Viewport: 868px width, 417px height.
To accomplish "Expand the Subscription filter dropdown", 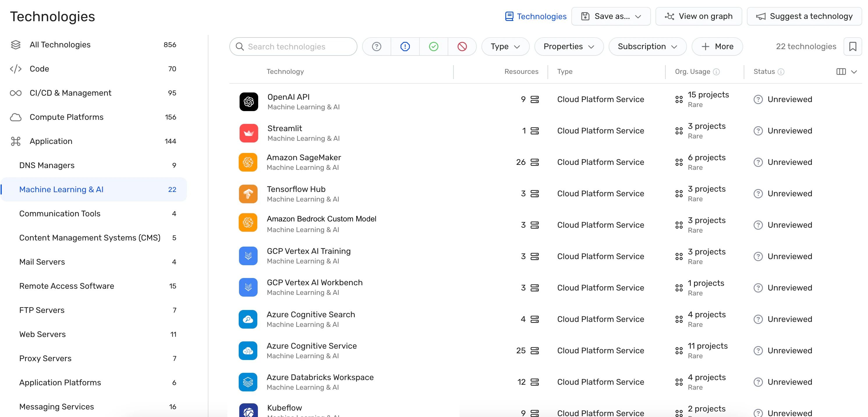I will [x=647, y=47].
